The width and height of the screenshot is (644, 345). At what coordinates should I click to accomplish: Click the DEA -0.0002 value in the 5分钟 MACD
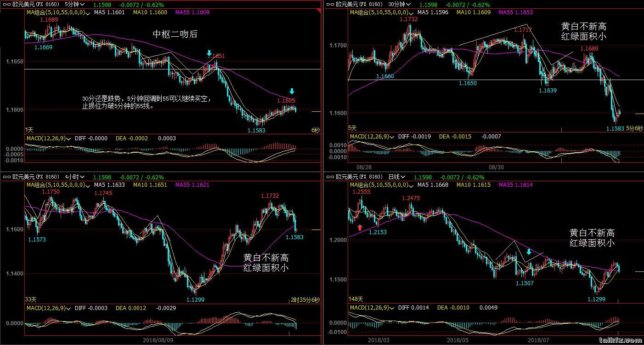point(131,138)
